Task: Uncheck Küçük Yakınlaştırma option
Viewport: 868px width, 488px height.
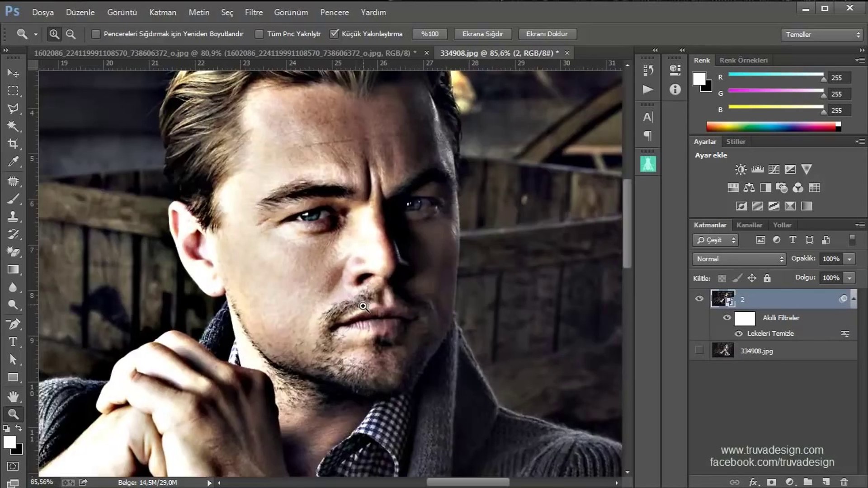Action: click(334, 34)
